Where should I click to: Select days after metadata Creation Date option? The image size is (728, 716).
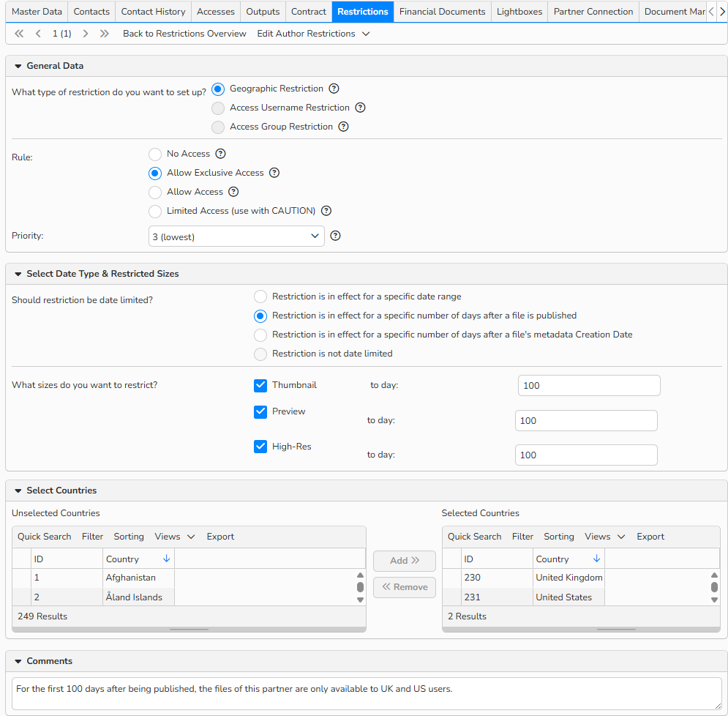click(x=260, y=335)
